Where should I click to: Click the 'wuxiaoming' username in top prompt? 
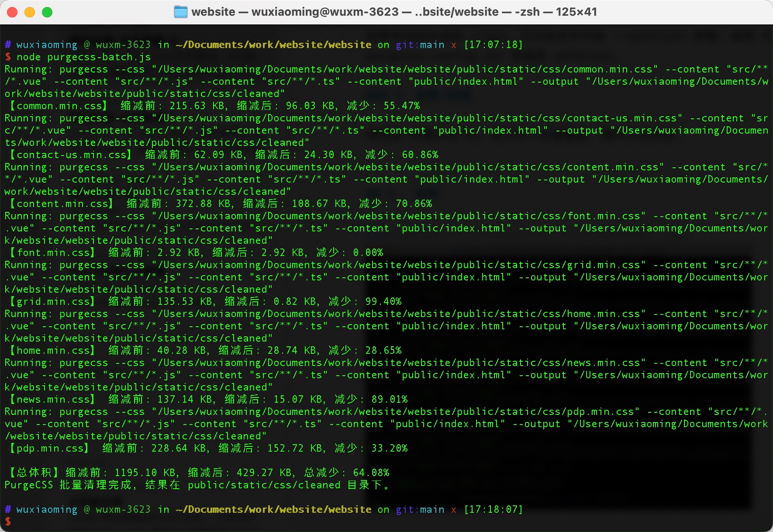[47, 45]
